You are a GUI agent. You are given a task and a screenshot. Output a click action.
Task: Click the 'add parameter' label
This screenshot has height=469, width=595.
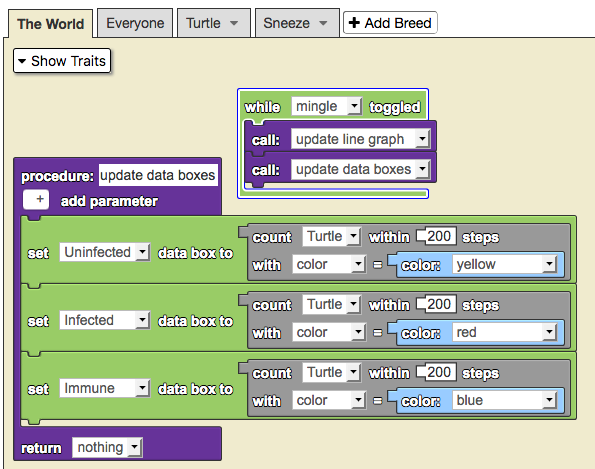(x=109, y=201)
